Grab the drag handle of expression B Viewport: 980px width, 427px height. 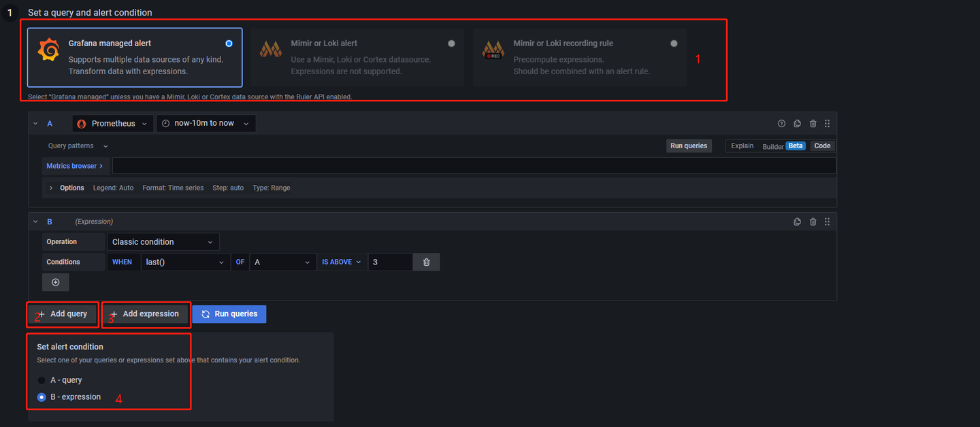pyautogui.click(x=827, y=221)
